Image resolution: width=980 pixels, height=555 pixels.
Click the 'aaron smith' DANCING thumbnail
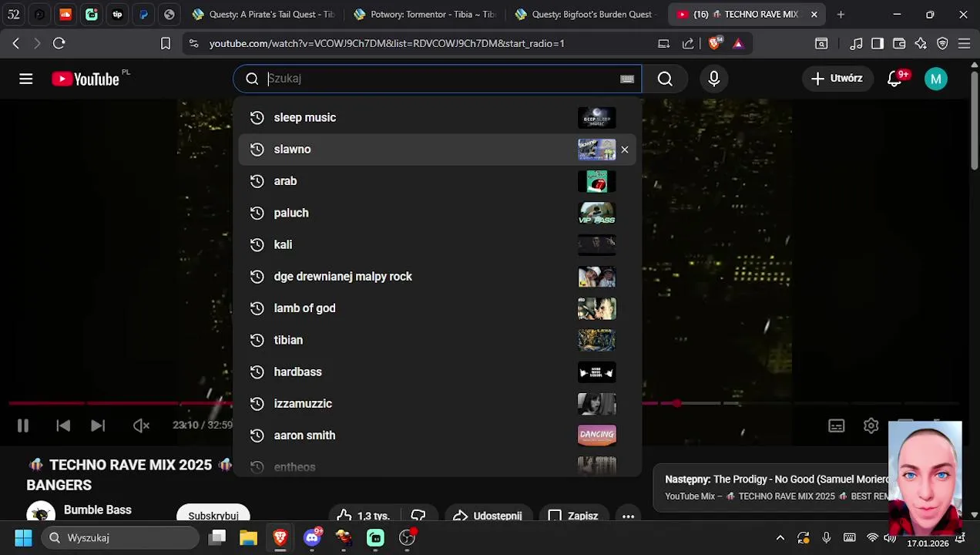coord(597,436)
